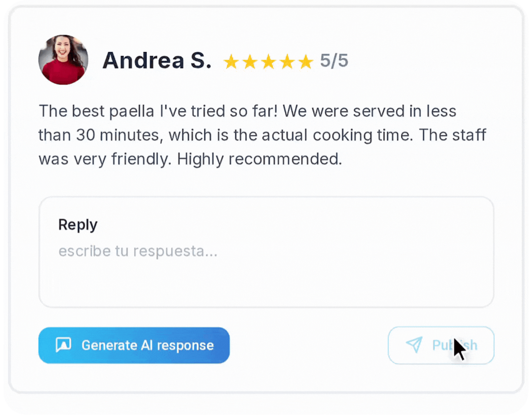Select the second rating star
Screen dimensions: 532x415
click(250, 62)
